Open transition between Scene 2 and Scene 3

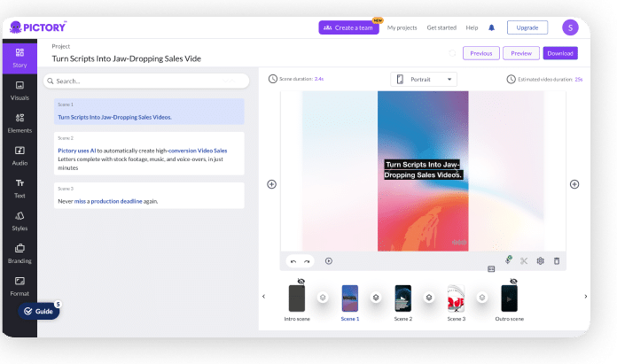tap(429, 298)
